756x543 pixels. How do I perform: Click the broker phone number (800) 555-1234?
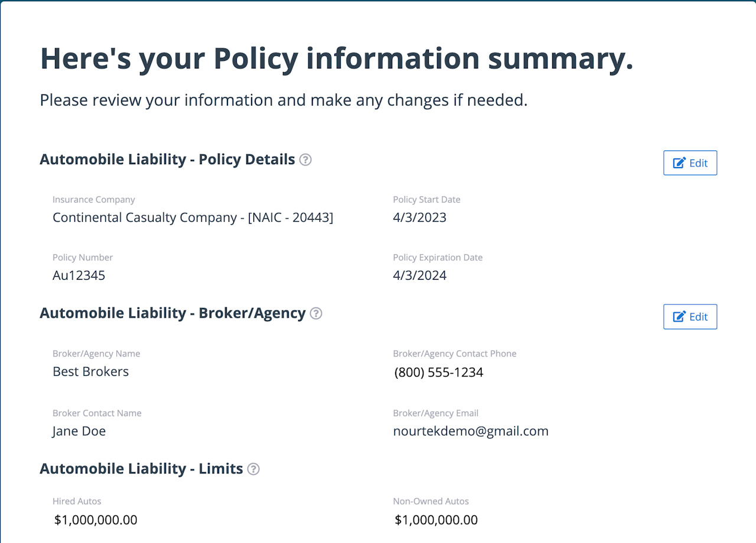click(x=439, y=372)
